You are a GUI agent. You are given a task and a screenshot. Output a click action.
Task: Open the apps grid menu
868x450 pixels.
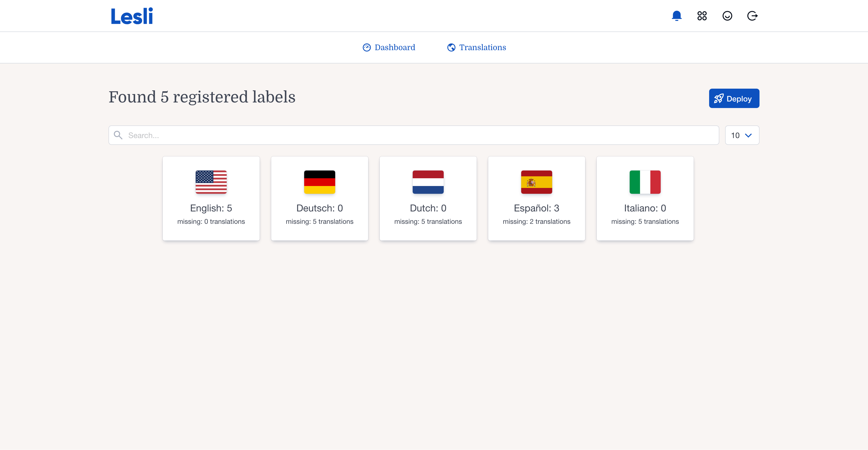pyautogui.click(x=702, y=16)
